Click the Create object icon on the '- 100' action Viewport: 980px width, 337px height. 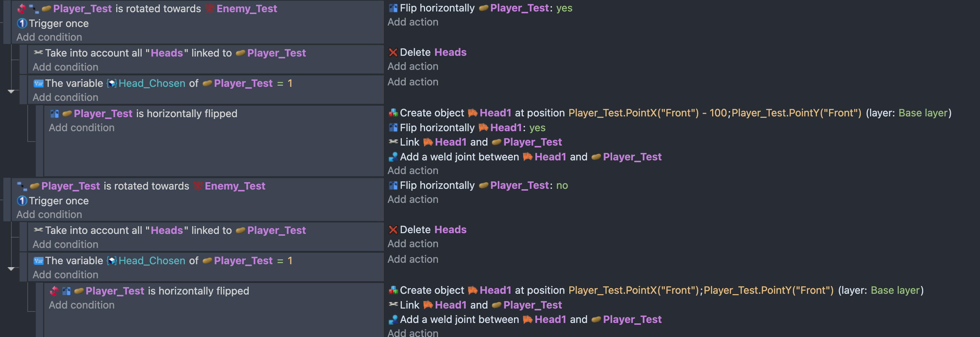(x=393, y=113)
